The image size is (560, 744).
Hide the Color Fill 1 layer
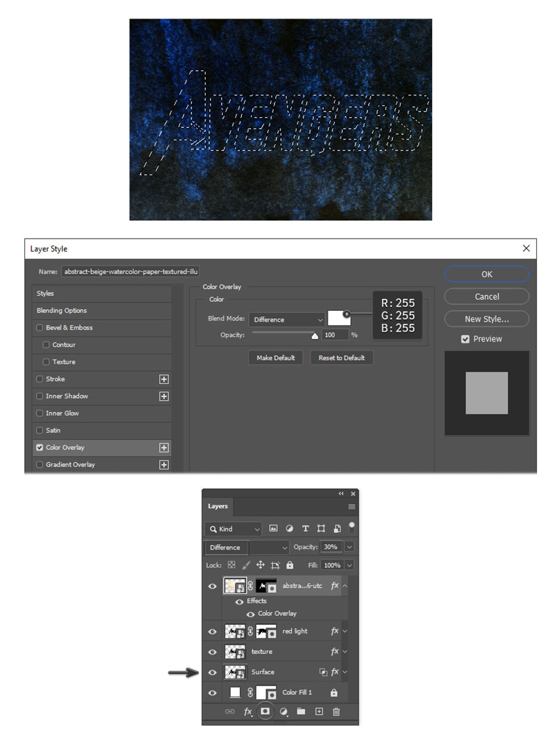[212, 693]
